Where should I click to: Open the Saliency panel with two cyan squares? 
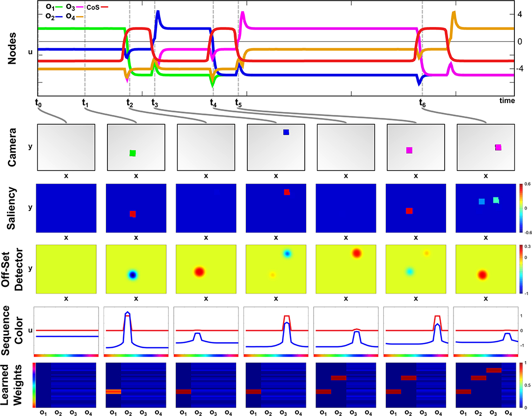point(486,208)
